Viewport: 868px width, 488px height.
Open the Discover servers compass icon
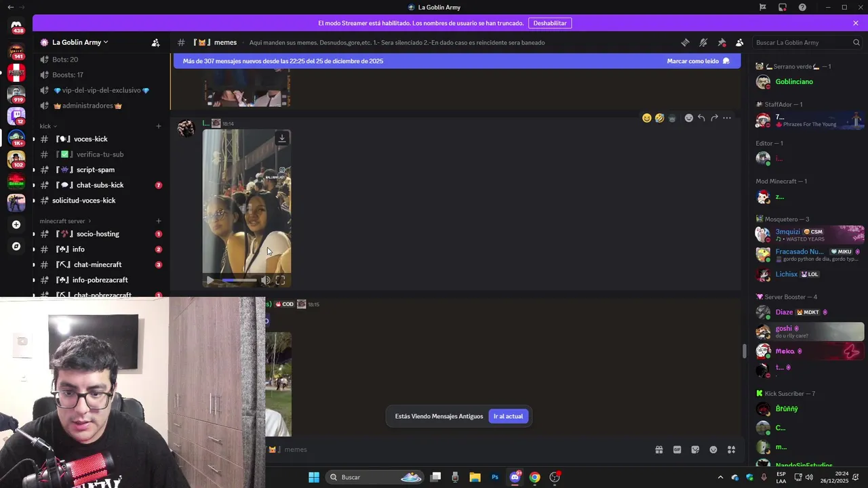click(16, 247)
